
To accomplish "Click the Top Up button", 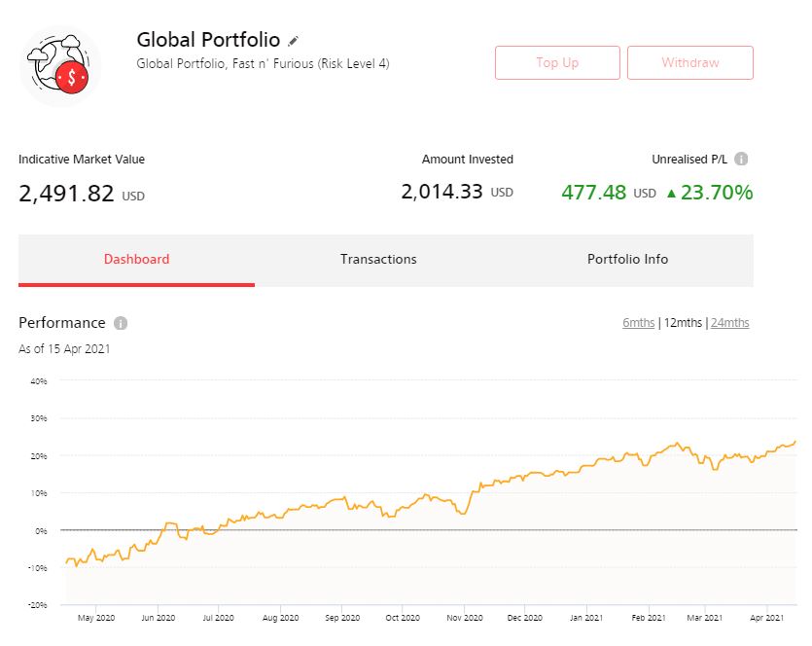I will coord(557,62).
